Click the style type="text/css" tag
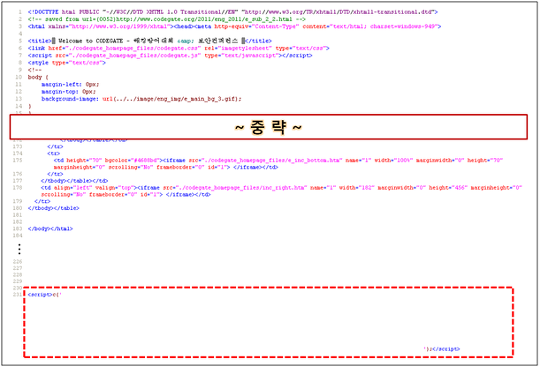This screenshot has width=540, height=367. (x=67, y=63)
